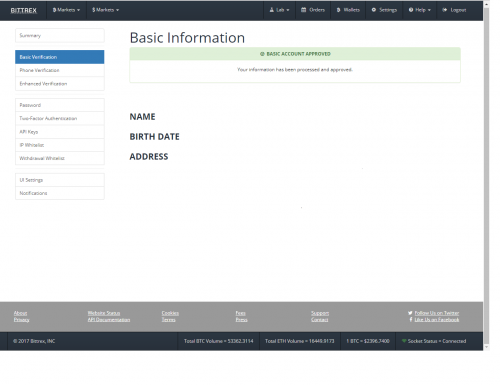Click the Basic Information heading
500x385 pixels.
pos(187,38)
